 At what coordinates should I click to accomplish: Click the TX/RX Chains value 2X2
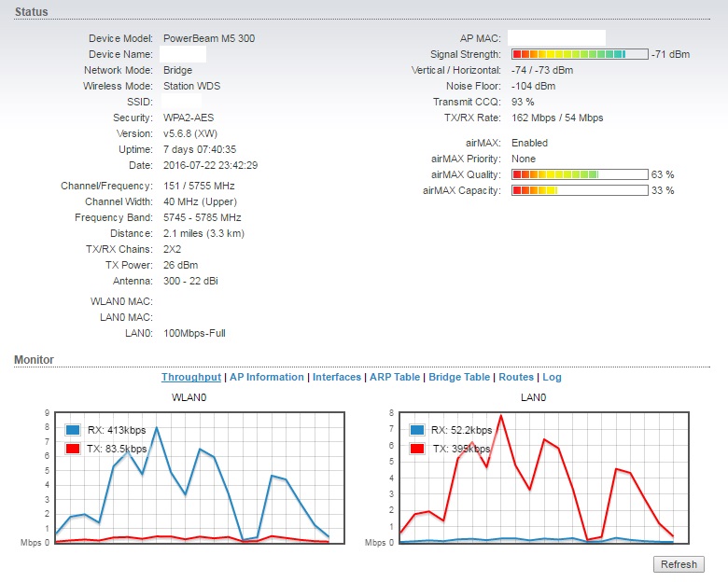point(173,249)
